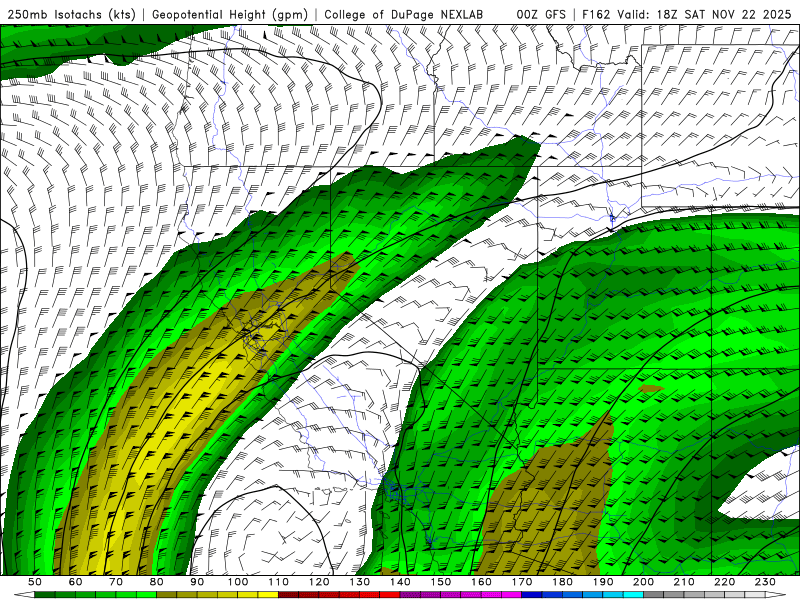800x600 pixels.
Task: Click the 'College of DuPage NEXLAB' label
Action: pos(403,14)
